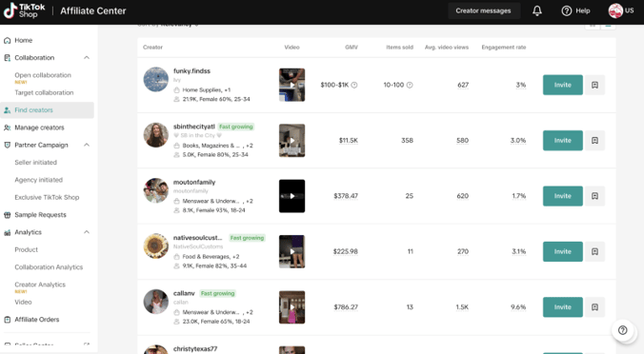The width and height of the screenshot is (644, 354).
Task: Open Video analytics in sidebar
Action: click(23, 302)
